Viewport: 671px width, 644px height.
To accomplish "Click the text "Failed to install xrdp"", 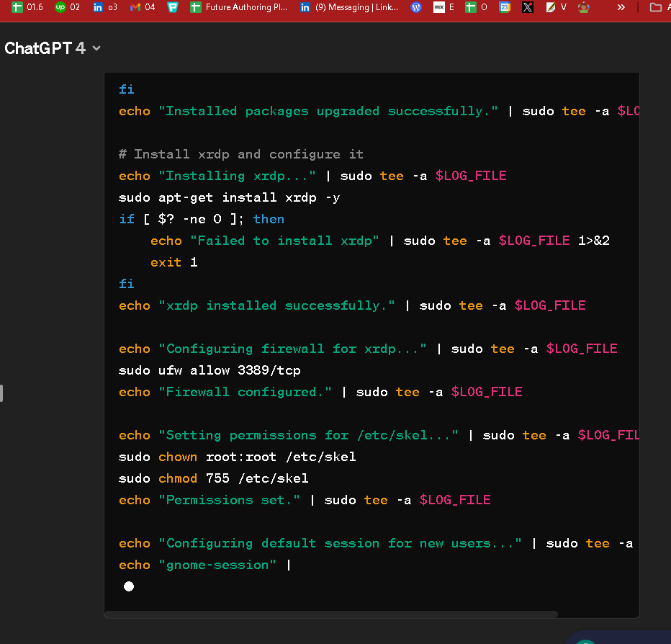I will click(284, 241).
